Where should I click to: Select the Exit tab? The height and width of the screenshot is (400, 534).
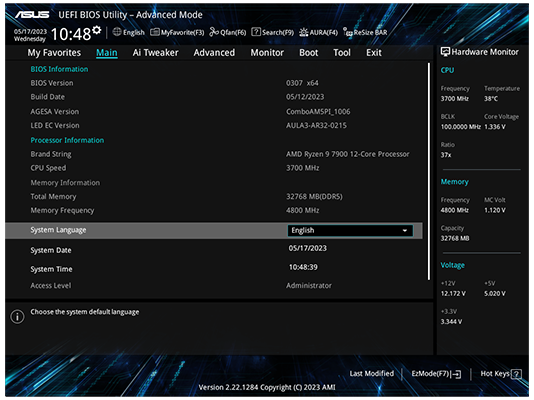point(374,53)
